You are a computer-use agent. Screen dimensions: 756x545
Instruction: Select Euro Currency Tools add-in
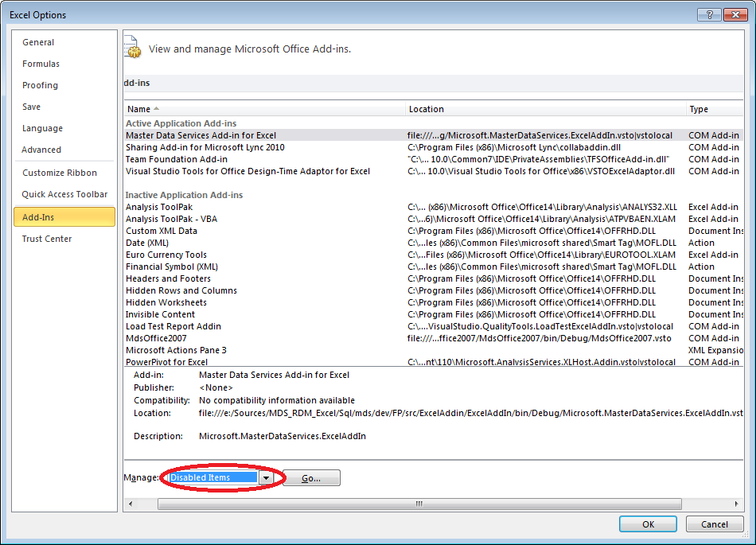tap(433, 255)
